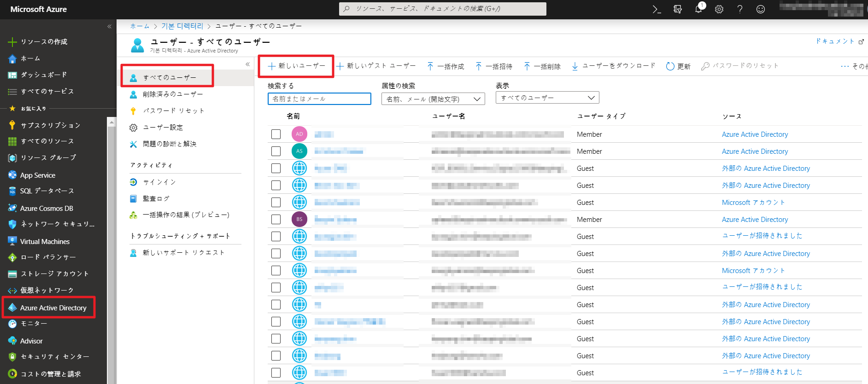Open Cloud Shell from the top bar
This screenshot has height=384, width=868.
(x=657, y=9)
